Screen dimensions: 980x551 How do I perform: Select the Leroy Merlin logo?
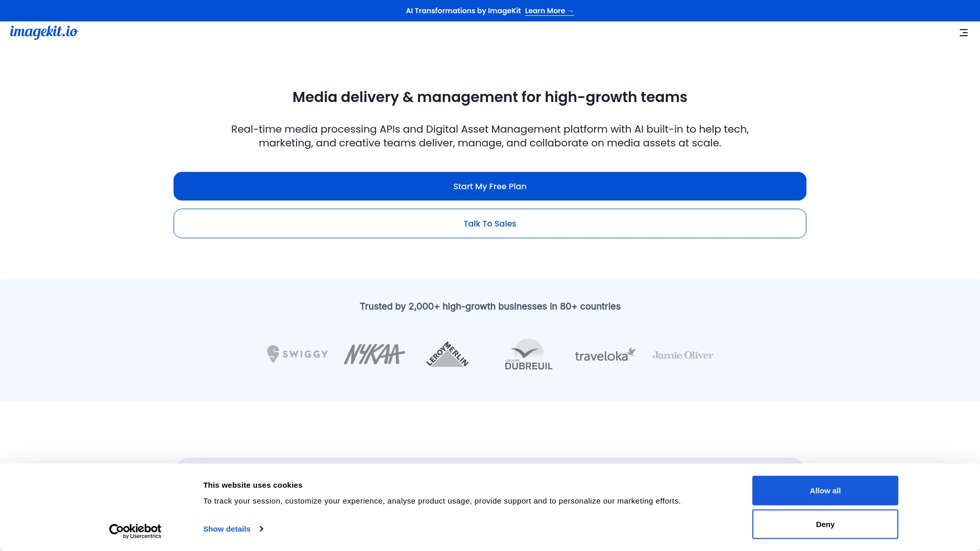(447, 354)
